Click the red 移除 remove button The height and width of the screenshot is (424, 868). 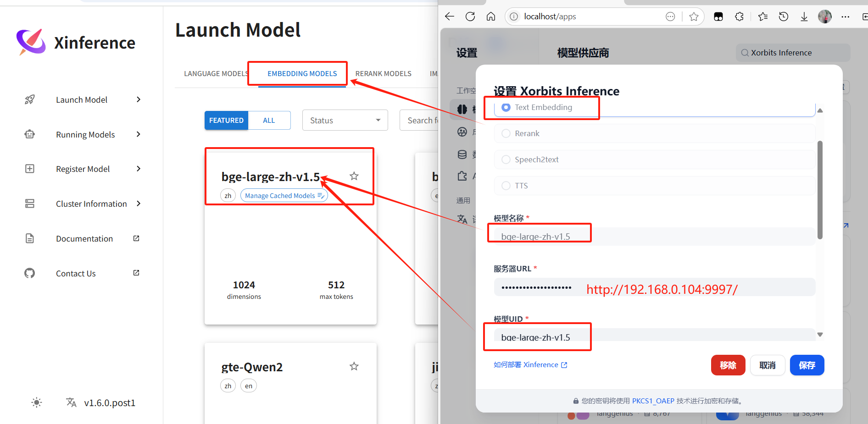(728, 365)
